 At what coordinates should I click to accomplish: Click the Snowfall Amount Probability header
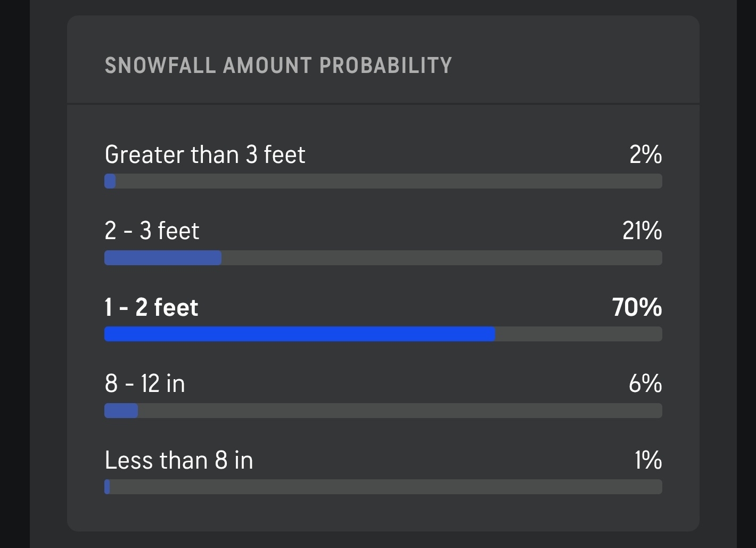278,66
